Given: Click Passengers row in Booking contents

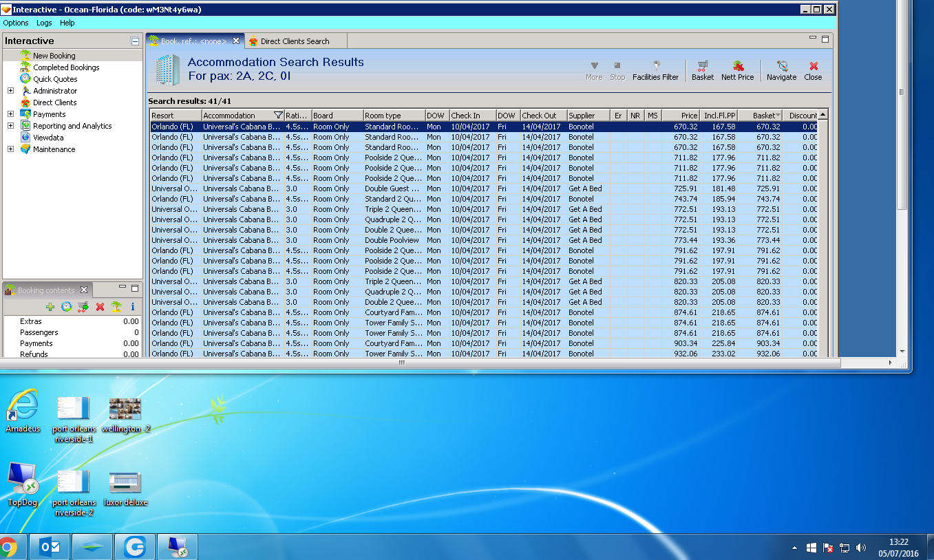Looking at the screenshot, I should click(72, 332).
